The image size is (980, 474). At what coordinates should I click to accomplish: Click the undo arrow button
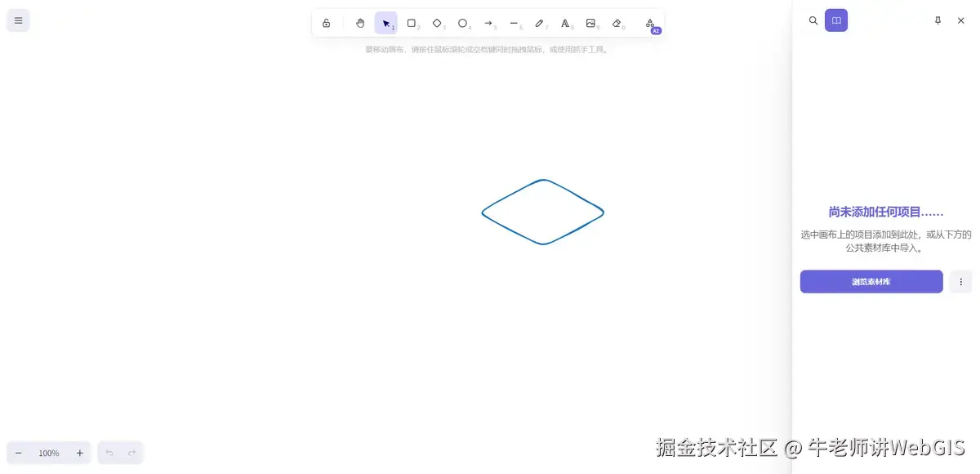click(109, 453)
